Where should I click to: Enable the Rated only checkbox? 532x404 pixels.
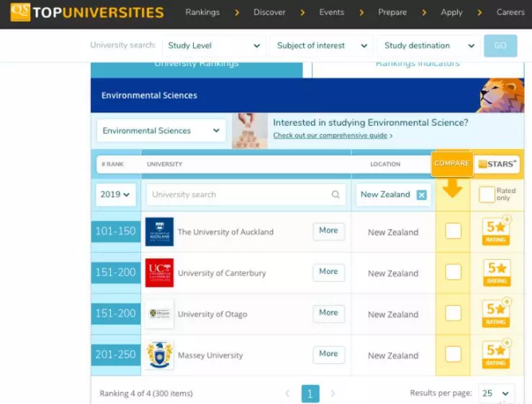click(x=487, y=194)
